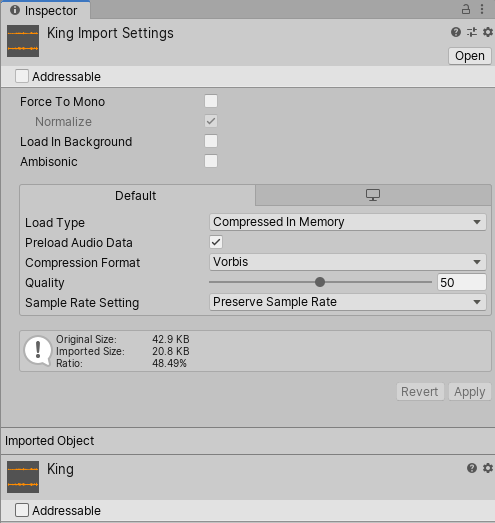Open gear menu for imported King object
The width and height of the screenshot is (495, 523).
click(x=488, y=468)
